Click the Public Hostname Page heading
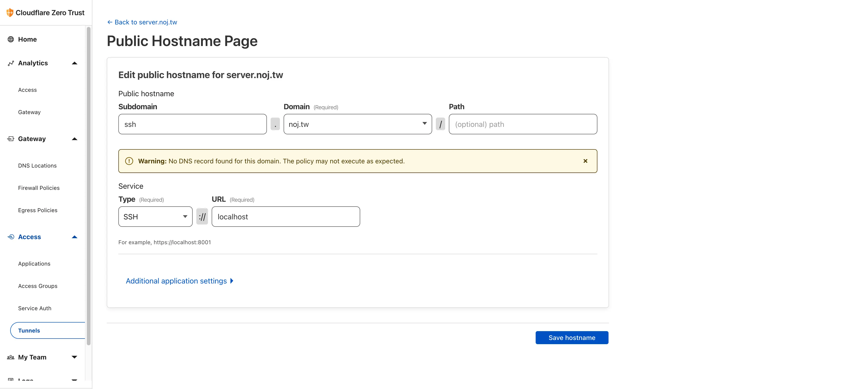 point(182,41)
